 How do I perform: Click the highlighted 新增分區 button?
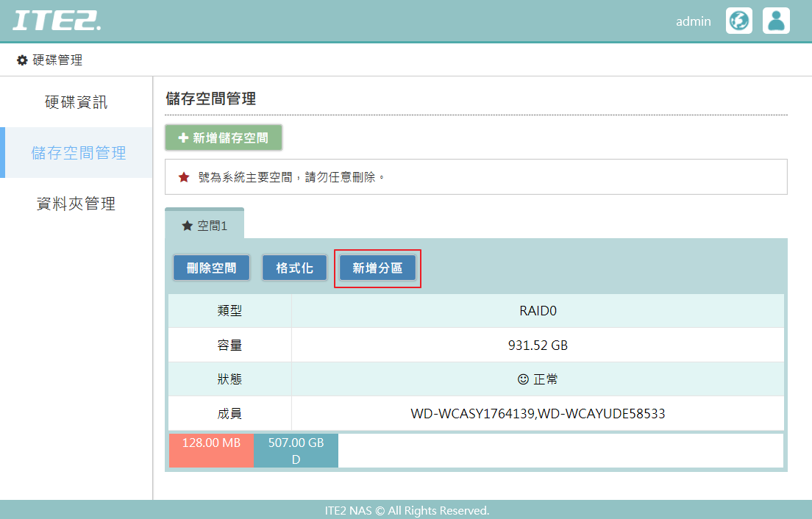pyautogui.click(x=377, y=268)
